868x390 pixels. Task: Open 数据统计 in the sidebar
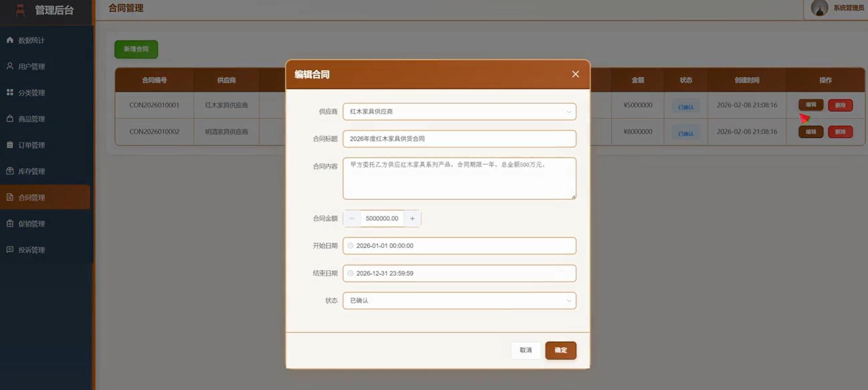45,41
